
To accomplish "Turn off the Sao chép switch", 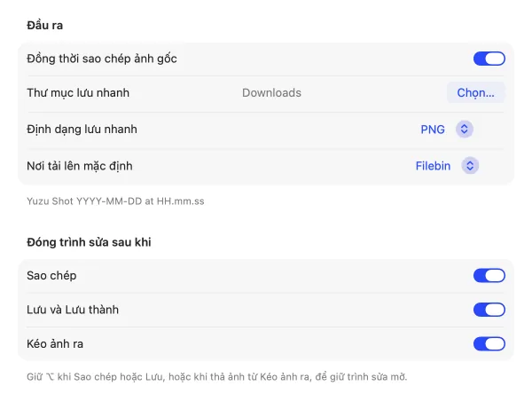I will [x=489, y=275].
